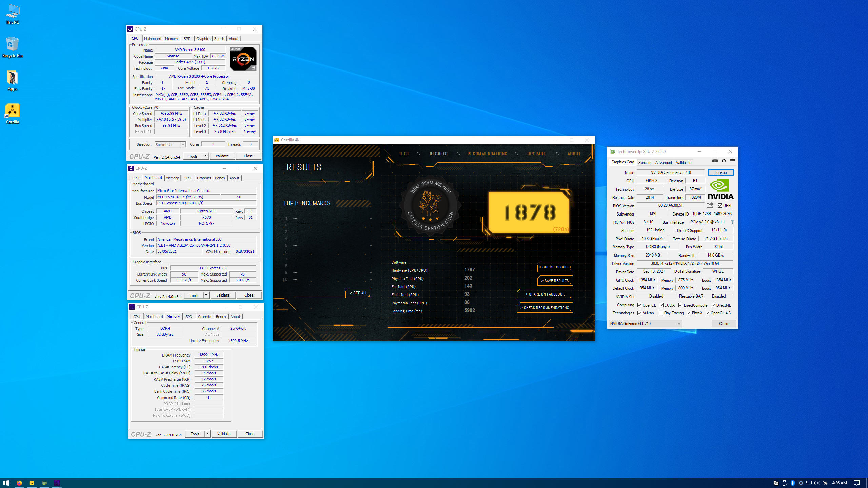868x488 pixels.
Task: Click Validate in the CPU-Z Memory window
Action: [224, 434]
